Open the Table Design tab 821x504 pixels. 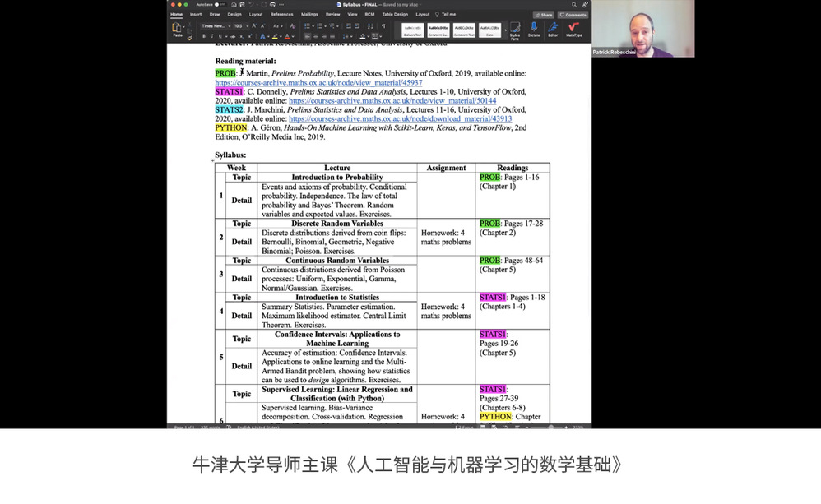click(395, 14)
